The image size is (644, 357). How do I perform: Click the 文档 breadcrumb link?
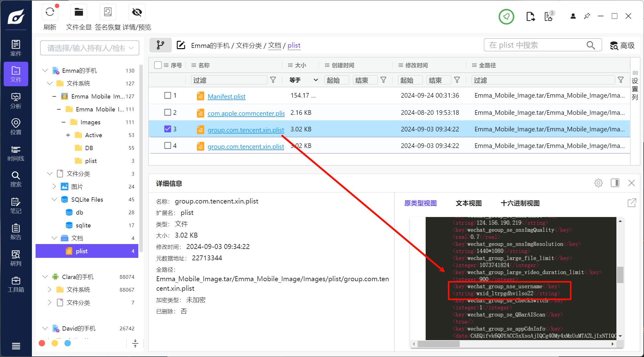pyautogui.click(x=274, y=45)
